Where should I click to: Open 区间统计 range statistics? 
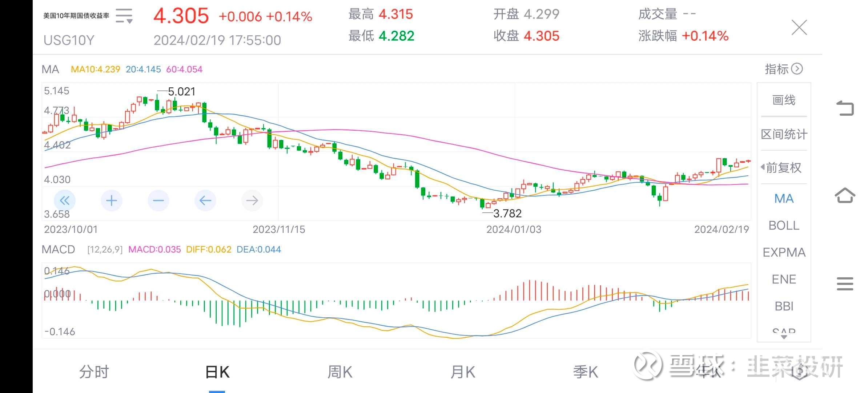coord(784,134)
